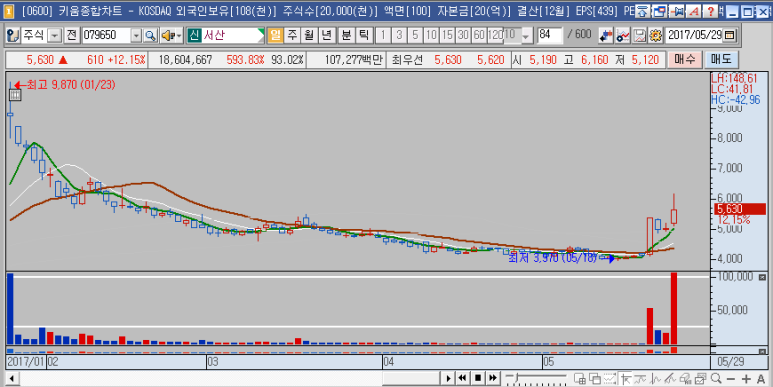The height and width of the screenshot is (387, 773).
Task: Select the 30 interval button
Action: pos(463,35)
